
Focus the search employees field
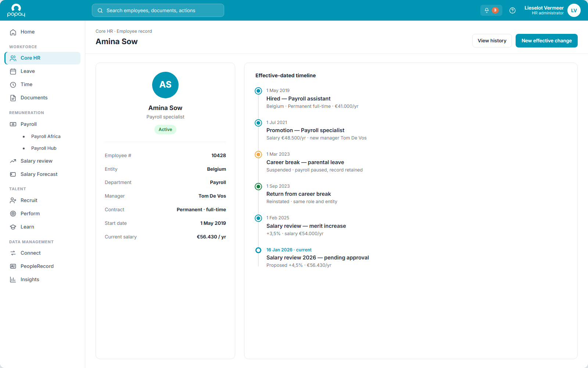(x=158, y=10)
